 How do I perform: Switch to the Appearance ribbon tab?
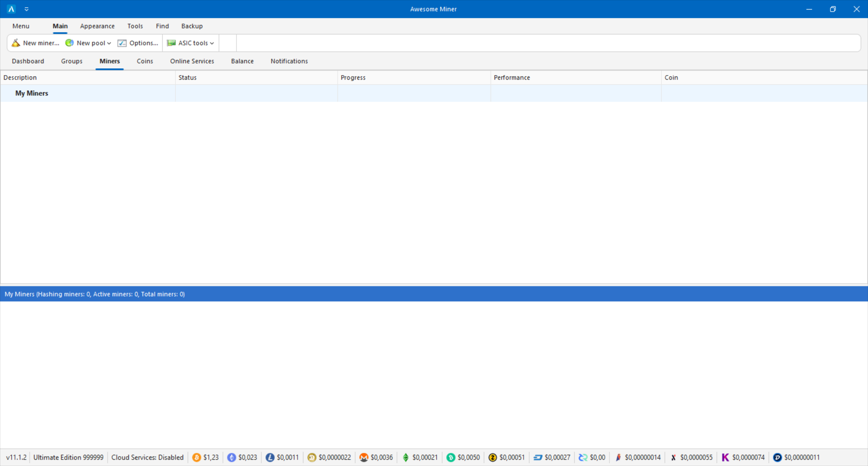pyautogui.click(x=97, y=26)
